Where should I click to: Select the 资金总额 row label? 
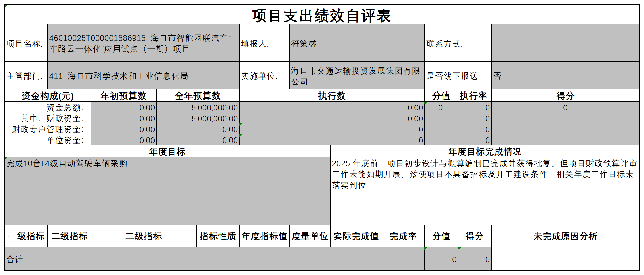point(48,107)
